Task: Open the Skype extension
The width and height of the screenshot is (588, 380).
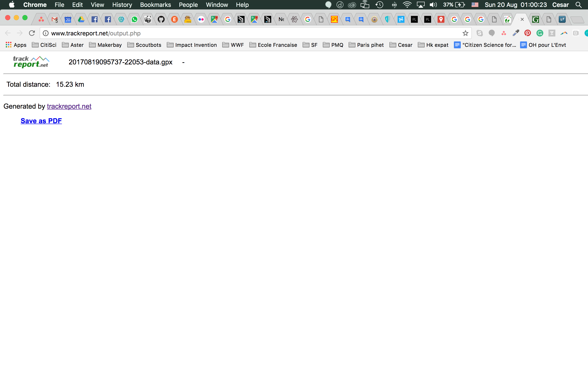Action: [480, 33]
